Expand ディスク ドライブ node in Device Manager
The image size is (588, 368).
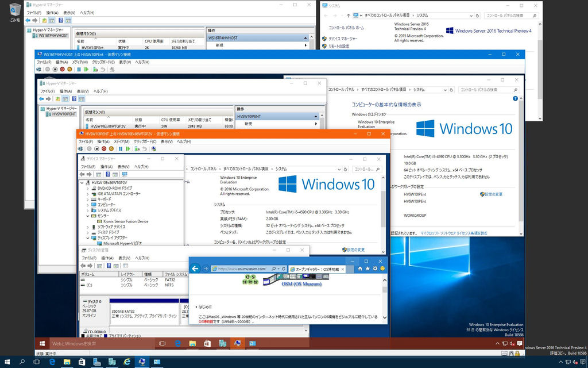click(88, 232)
